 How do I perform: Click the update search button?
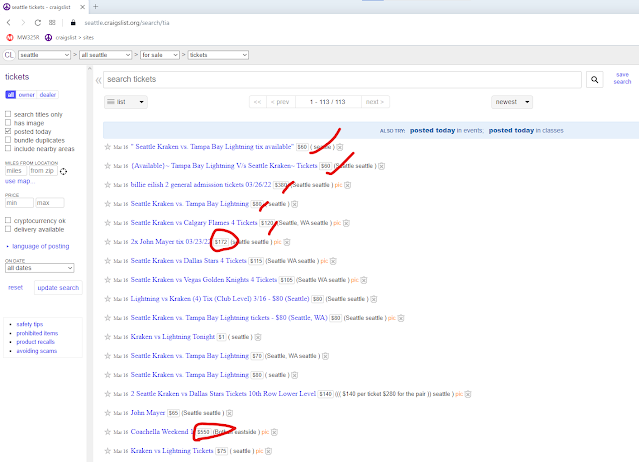pyautogui.click(x=58, y=288)
